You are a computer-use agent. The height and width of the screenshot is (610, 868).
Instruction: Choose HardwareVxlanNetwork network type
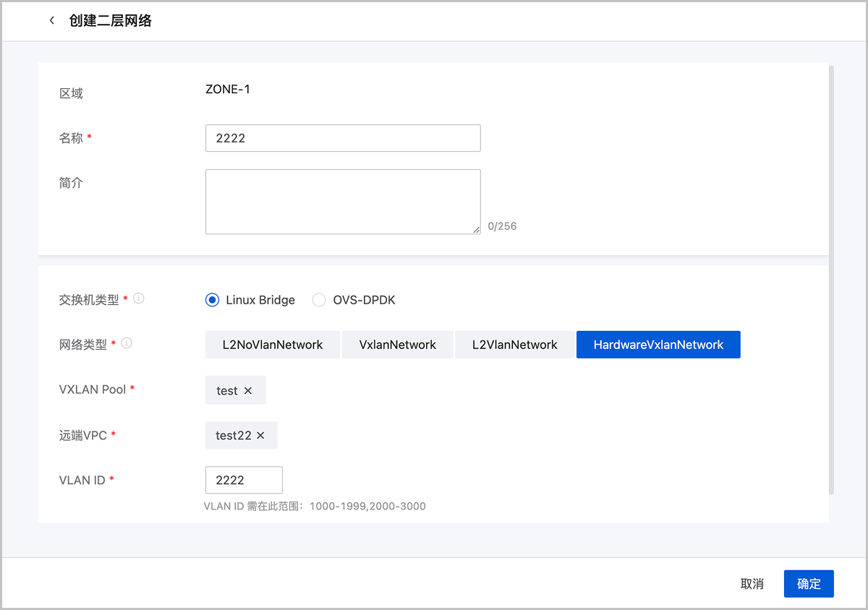click(658, 345)
